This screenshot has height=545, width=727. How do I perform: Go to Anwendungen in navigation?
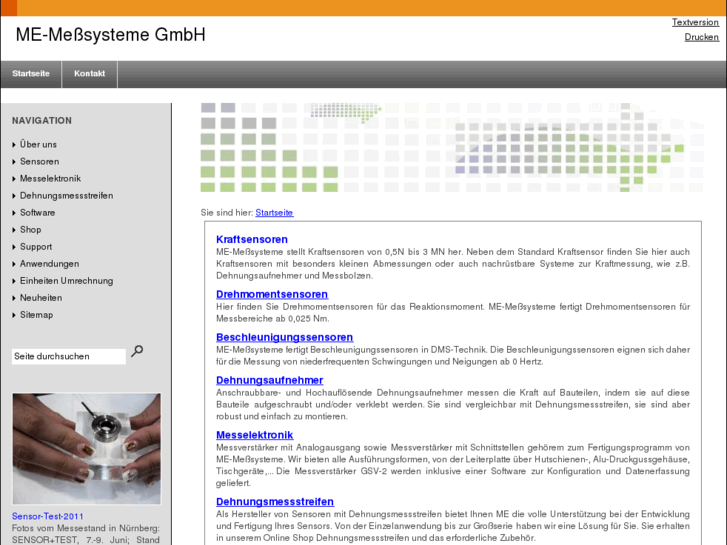(x=49, y=263)
